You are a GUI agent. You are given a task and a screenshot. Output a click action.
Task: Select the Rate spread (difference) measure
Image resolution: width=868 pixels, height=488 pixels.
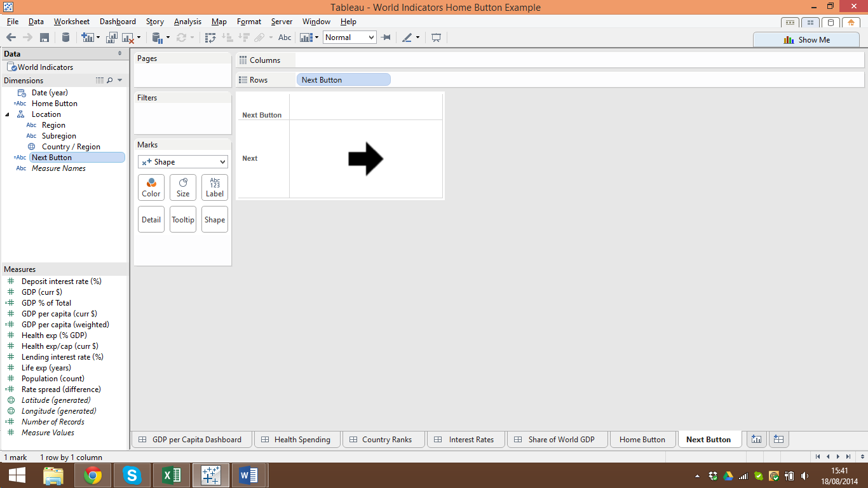pos(61,390)
